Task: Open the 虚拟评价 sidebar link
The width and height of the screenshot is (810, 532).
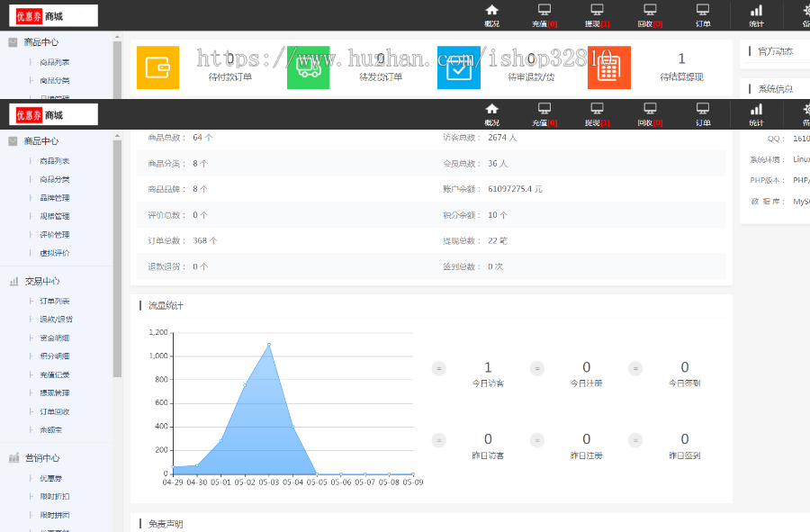Action: pos(54,253)
